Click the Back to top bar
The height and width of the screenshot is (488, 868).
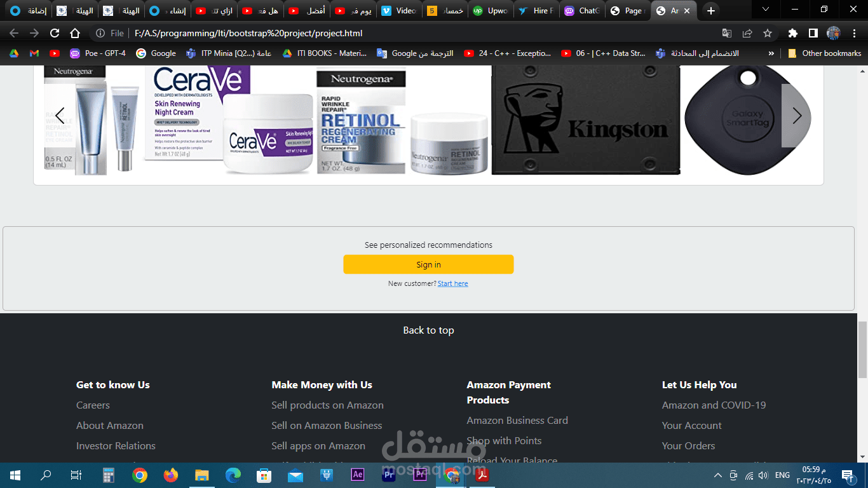(x=428, y=330)
